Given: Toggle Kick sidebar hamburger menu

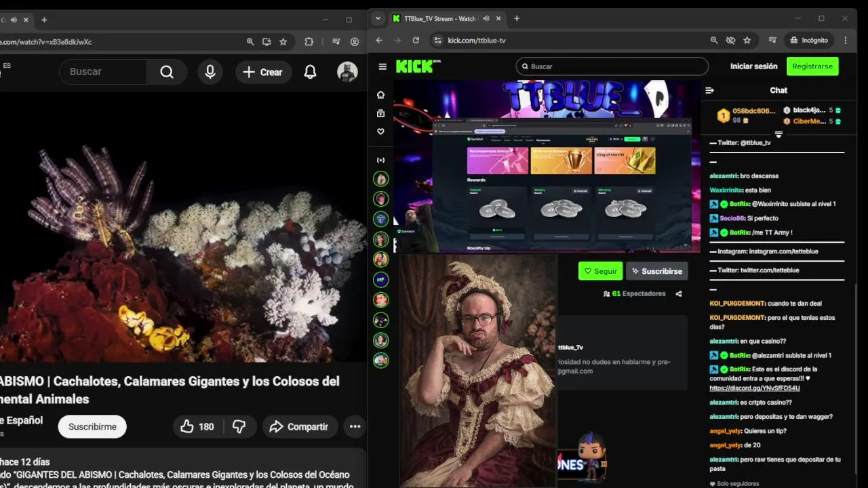Looking at the screenshot, I should click(382, 66).
